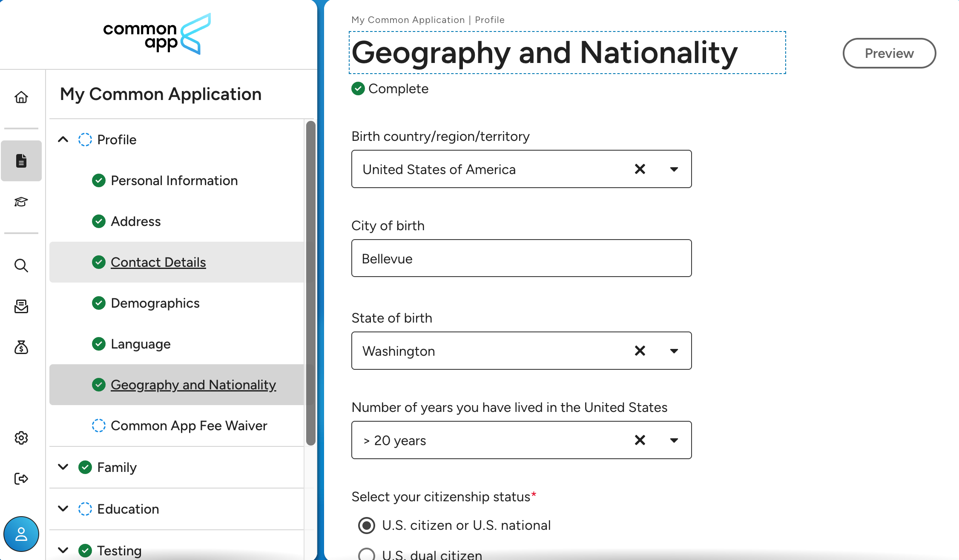Screen dimensions: 959x560
Task: Open years lived in United States dropdown
Action: click(674, 440)
